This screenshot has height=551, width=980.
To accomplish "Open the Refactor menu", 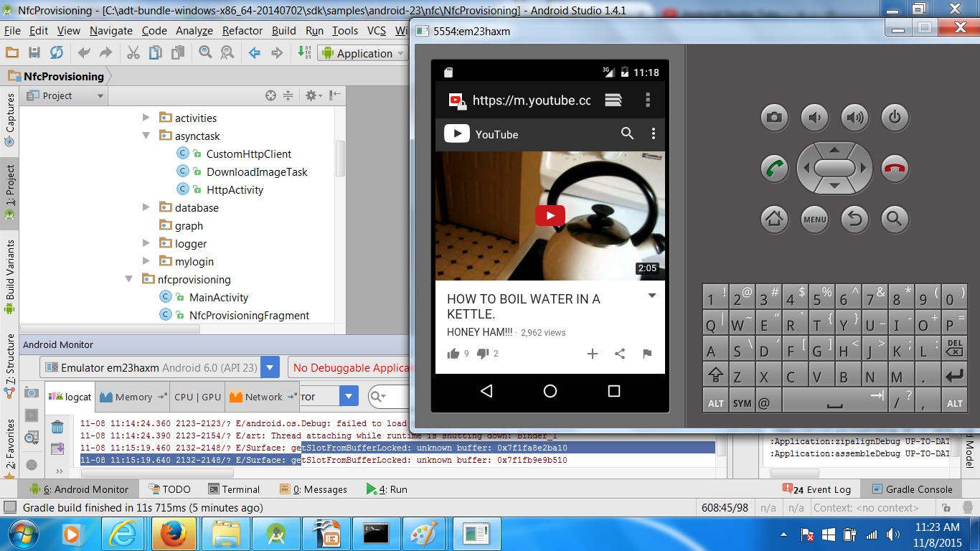I will tap(242, 30).
